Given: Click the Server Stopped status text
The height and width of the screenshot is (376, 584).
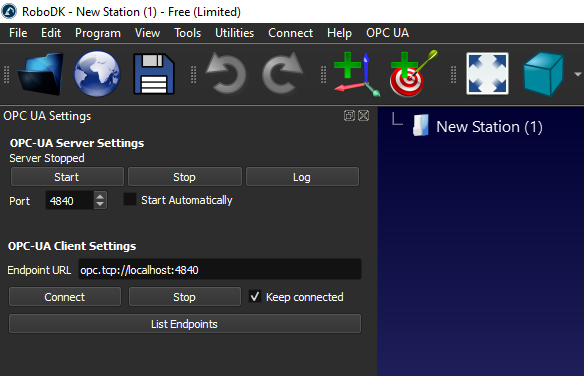Looking at the screenshot, I should (x=47, y=158).
